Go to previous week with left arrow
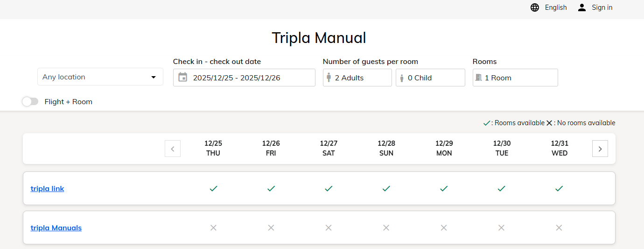 pos(173,149)
